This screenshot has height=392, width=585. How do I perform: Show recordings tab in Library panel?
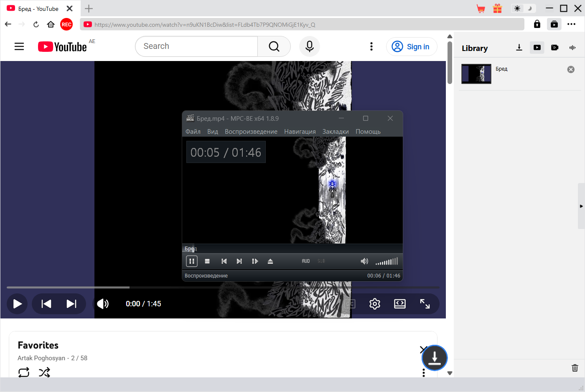click(555, 48)
